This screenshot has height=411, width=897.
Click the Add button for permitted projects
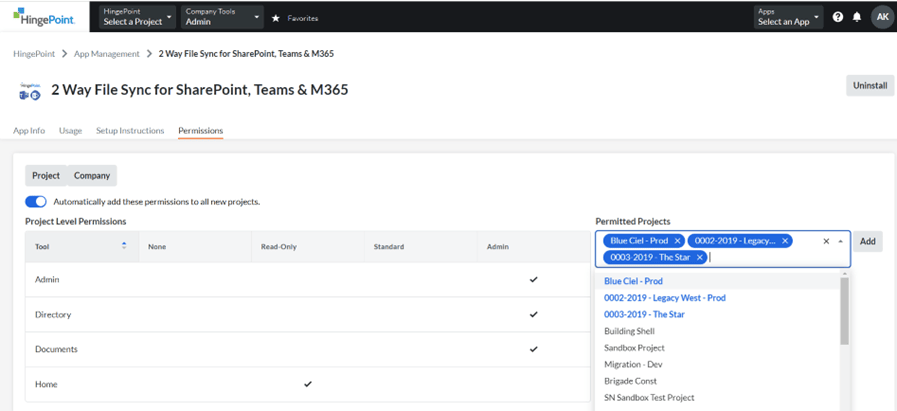(x=867, y=242)
